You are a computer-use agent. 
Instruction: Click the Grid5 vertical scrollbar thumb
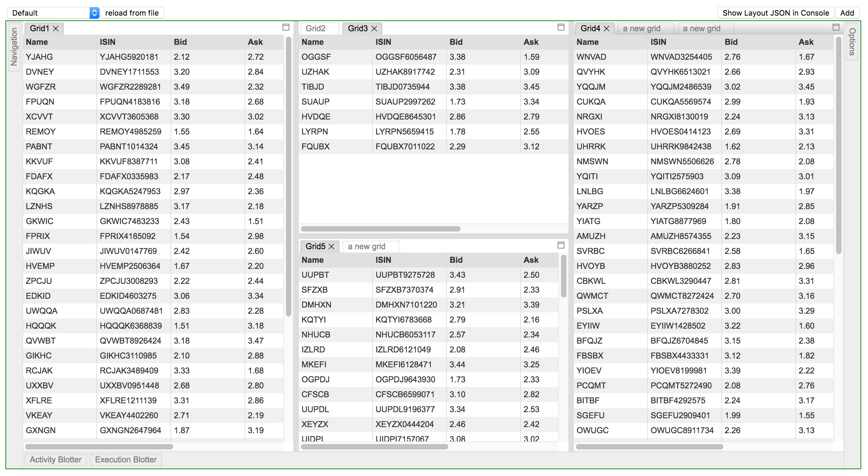click(563, 277)
